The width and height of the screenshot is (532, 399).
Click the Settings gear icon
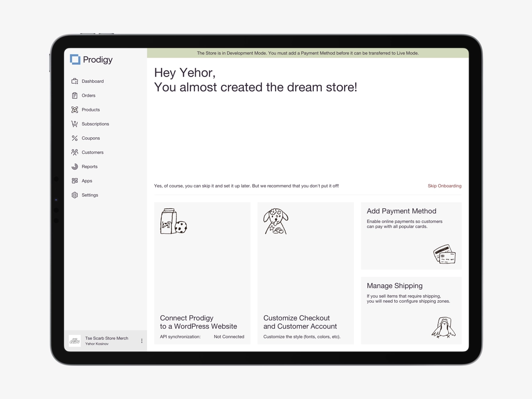[74, 195]
